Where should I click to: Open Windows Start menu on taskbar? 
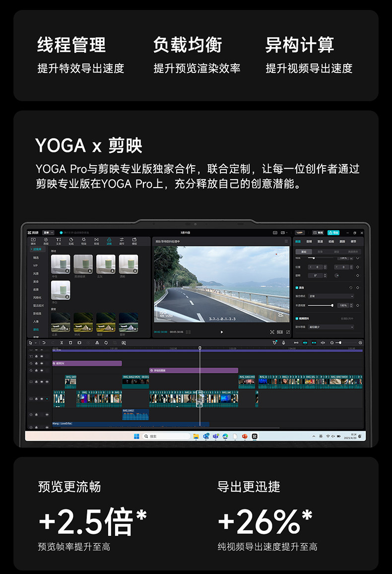(136, 436)
